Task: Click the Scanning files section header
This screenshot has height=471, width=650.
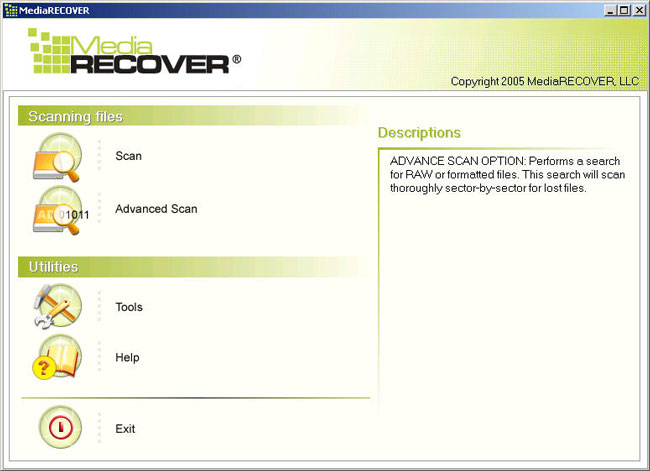Action: click(194, 116)
